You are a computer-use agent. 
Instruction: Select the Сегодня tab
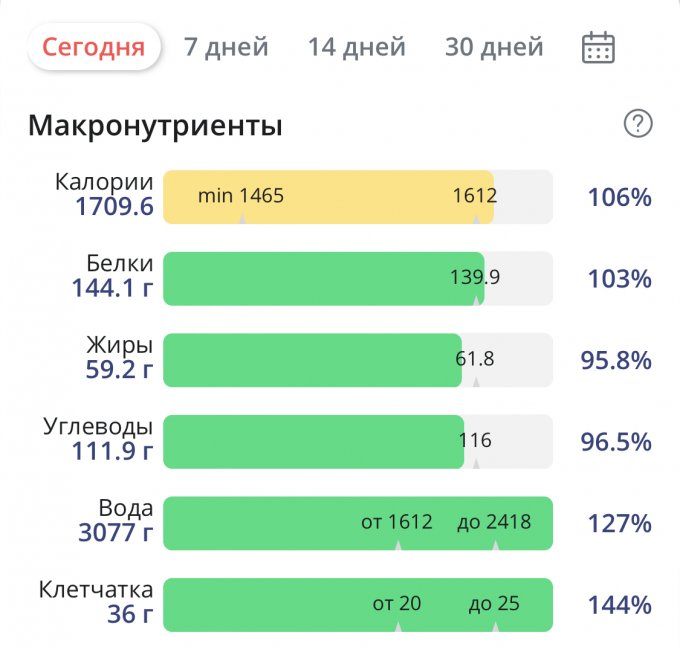click(x=94, y=47)
